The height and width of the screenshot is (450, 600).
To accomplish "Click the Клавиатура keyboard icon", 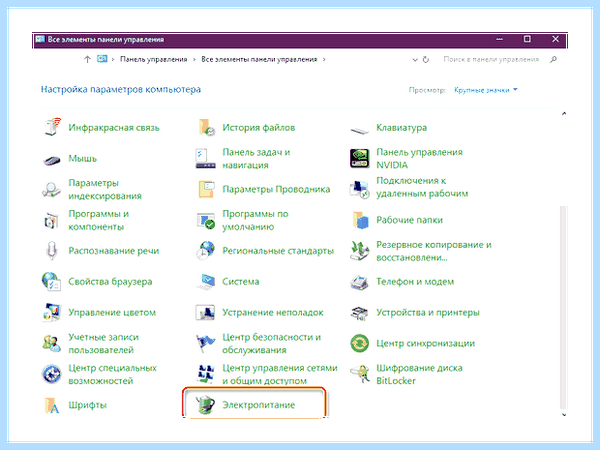I will click(360, 130).
